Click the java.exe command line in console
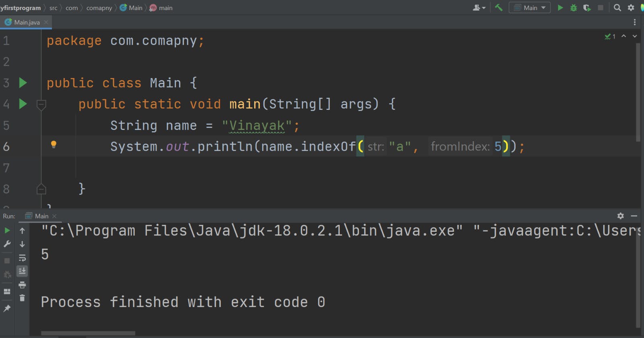 (341, 231)
